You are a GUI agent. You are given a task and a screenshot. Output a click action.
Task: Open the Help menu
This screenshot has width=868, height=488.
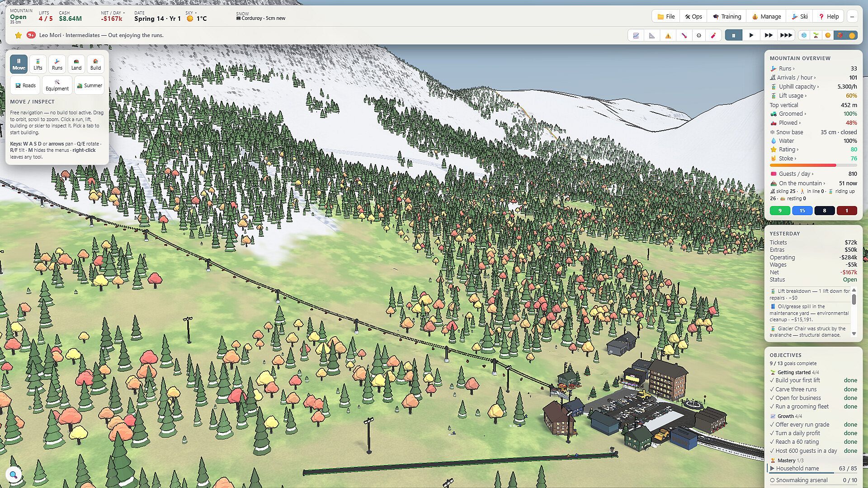click(829, 16)
